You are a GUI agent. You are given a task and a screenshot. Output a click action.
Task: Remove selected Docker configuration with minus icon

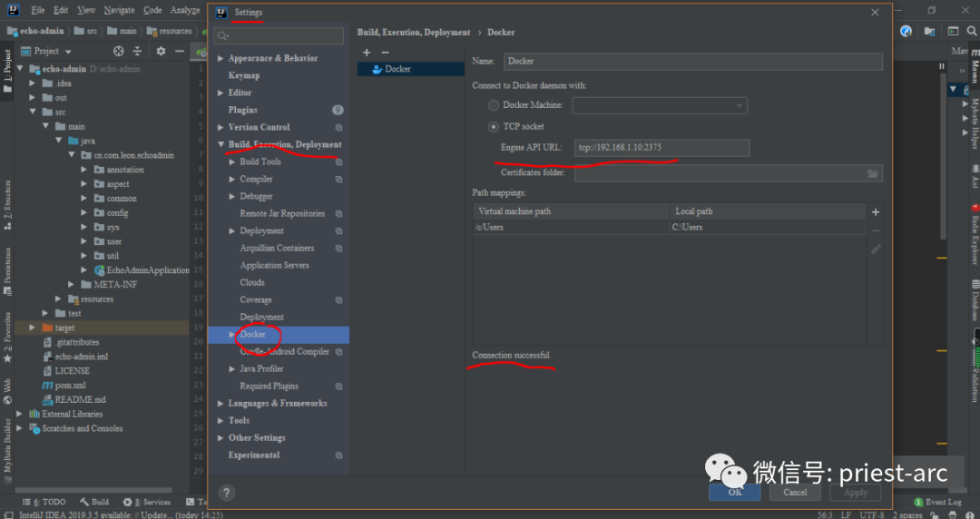coord(385,53)
